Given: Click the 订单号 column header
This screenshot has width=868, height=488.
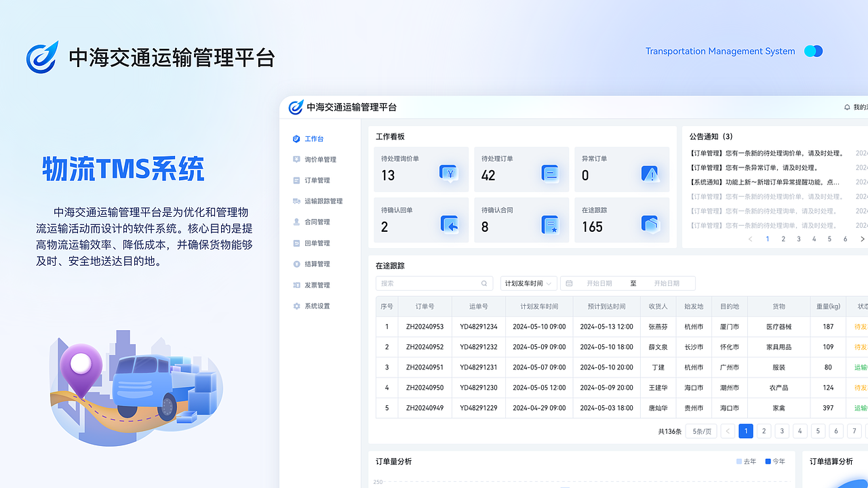Looking at the screenshot, I should point(425,306).
